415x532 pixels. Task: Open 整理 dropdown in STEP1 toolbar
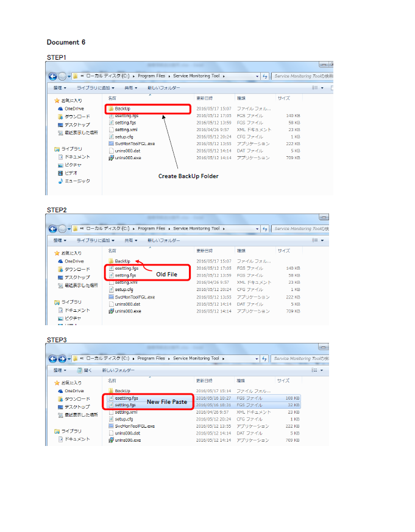pyautogui.click(x=60, y=88)
